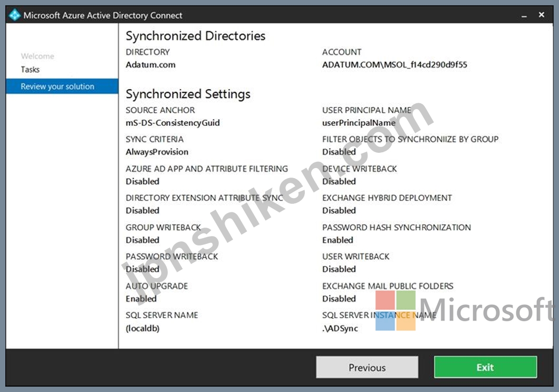Click Disabled under Password Writeback
The height and width of the screenshot is (392, 559).
(x=142, y=270)
